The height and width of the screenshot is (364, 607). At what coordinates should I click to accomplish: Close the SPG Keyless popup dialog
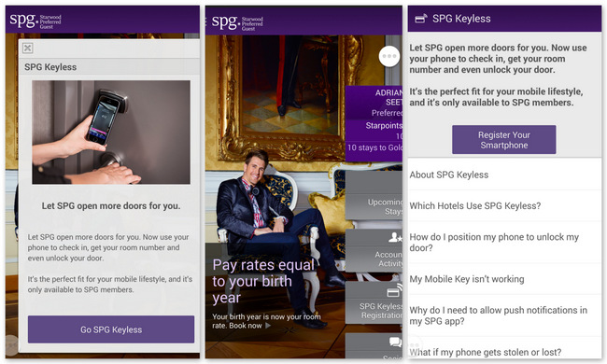tap(27, 48)
